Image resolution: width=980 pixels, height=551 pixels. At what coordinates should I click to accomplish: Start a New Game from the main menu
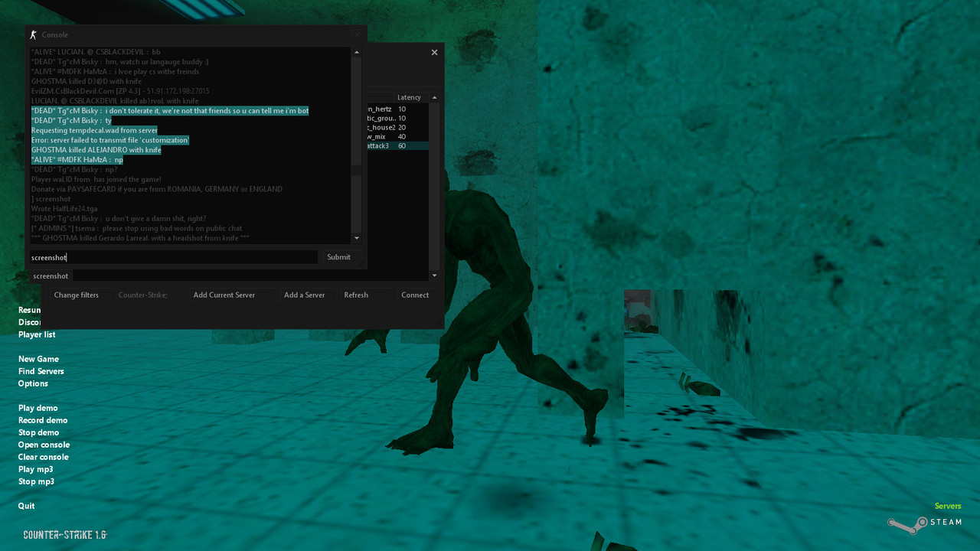pyautogui.click(x=38, y=359)
